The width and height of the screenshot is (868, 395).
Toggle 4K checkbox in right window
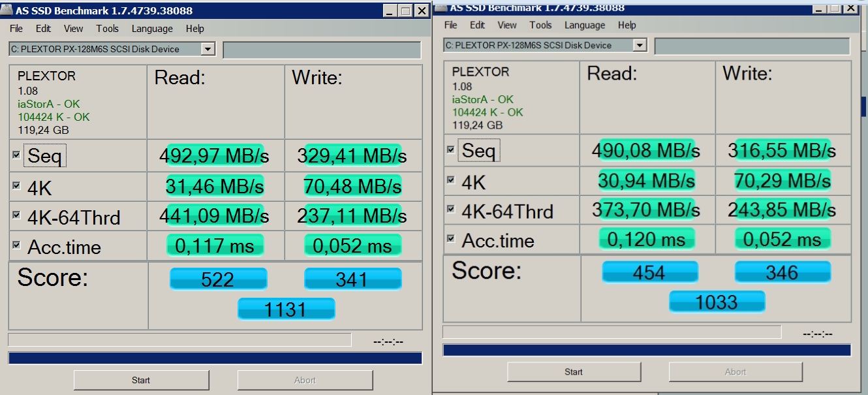tap(450, 180)
